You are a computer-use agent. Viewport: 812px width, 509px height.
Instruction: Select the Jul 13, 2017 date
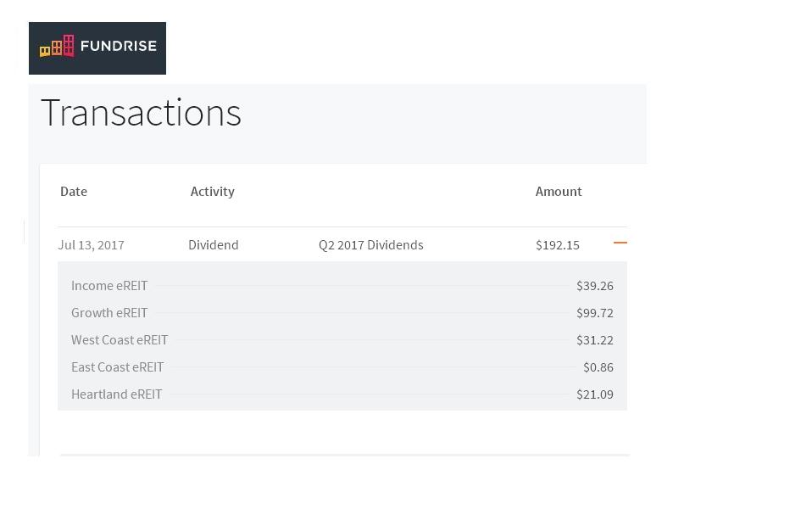[91, 245]
